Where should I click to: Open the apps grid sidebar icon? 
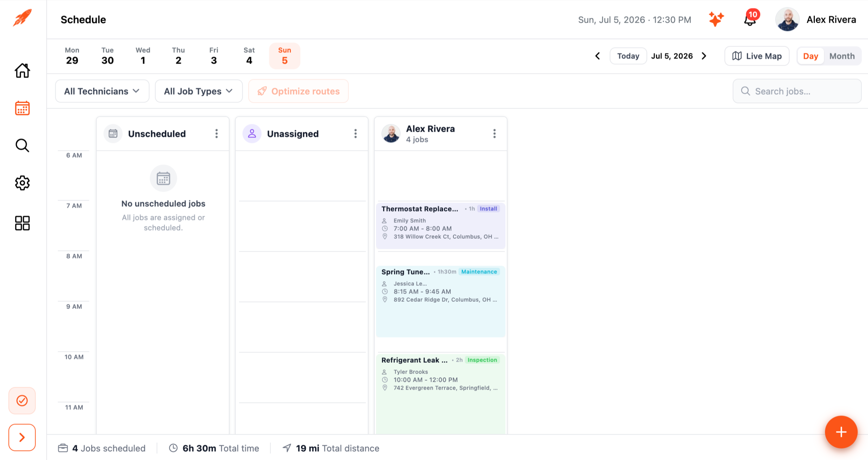pyautogui.click(x=22, y=223)
